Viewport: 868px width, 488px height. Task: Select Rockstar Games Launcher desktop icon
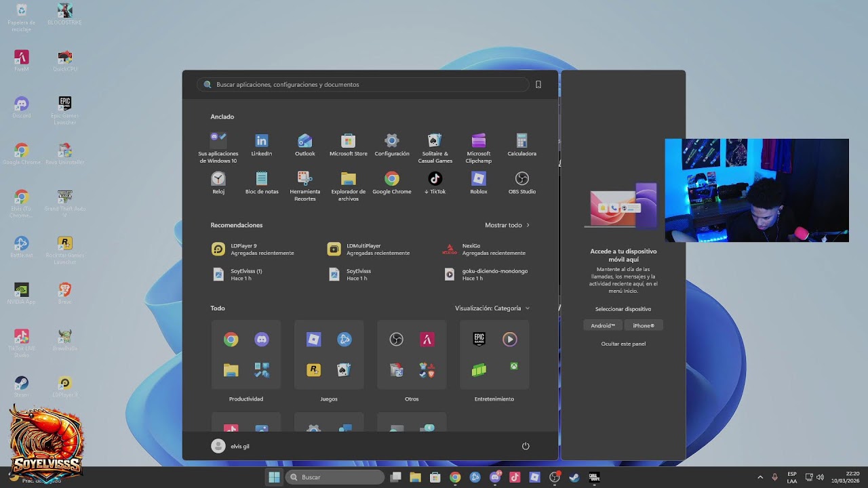[x=64, y=251]
